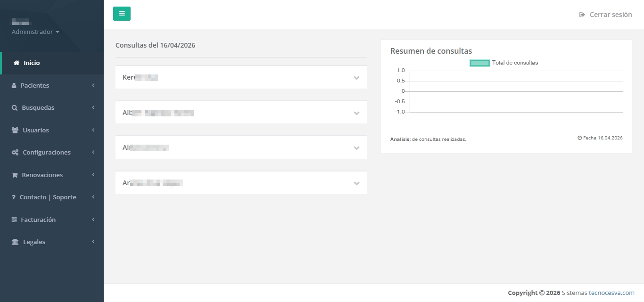Toggle the Total de consultas legend swatch

pos(479,63)
